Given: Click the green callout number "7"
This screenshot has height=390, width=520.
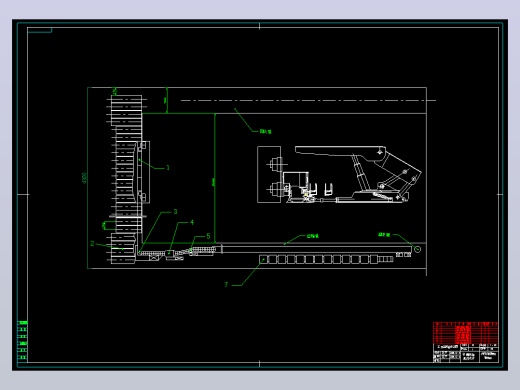Looking at the screenshot, I should click(x=226, y=285).
